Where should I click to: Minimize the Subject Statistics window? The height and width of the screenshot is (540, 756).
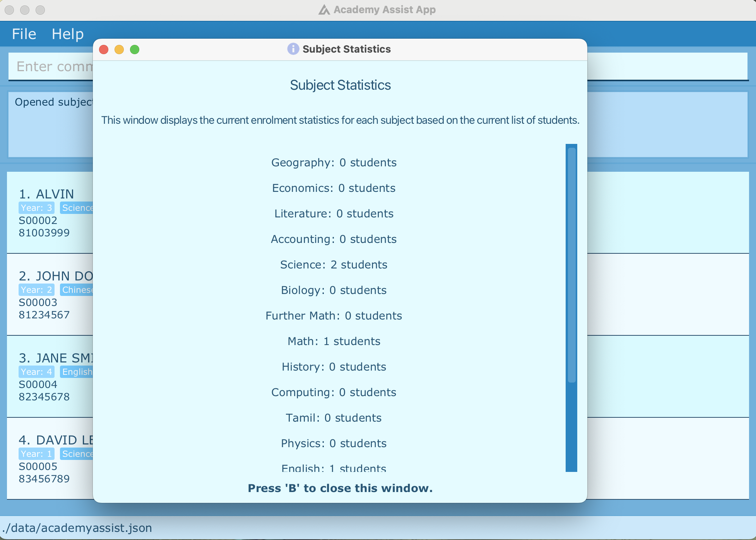[x=119, y=50]
